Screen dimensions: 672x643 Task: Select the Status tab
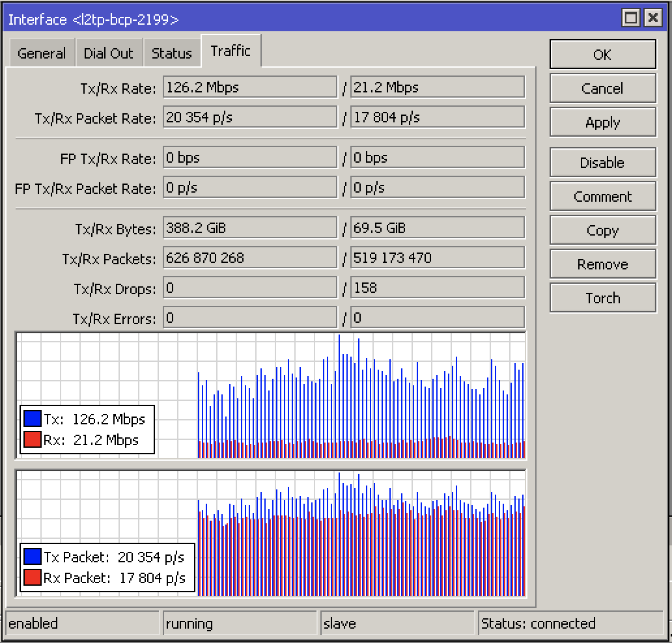(171, 53)
